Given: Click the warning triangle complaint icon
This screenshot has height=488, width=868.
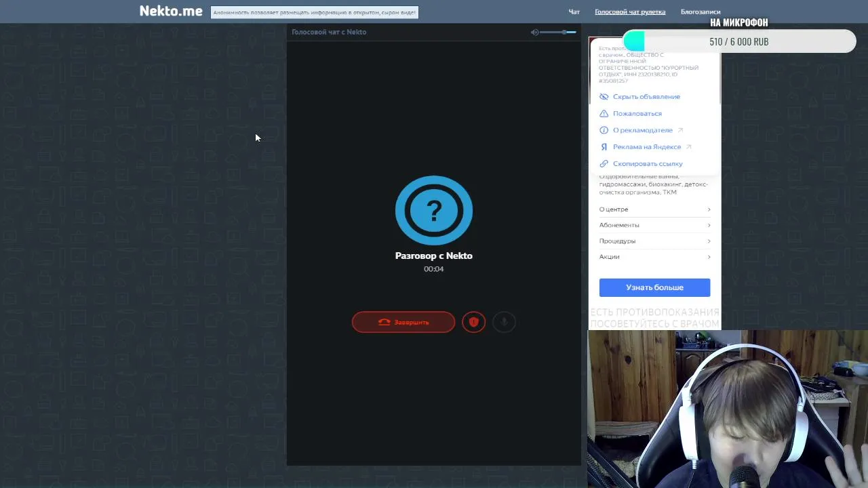Looking at the screenshot, I should pyautogui.click(x=604, y=113).
